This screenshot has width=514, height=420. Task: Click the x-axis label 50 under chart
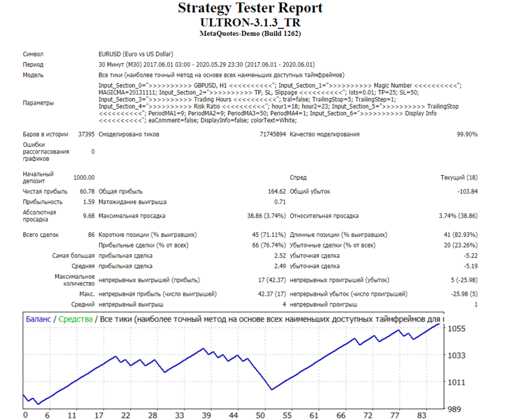pos(260,416)
